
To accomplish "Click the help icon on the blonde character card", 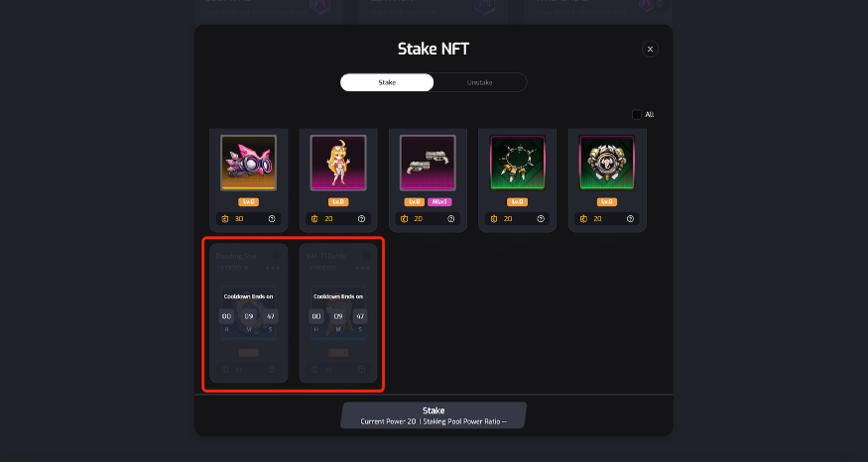I will [361, 218].
